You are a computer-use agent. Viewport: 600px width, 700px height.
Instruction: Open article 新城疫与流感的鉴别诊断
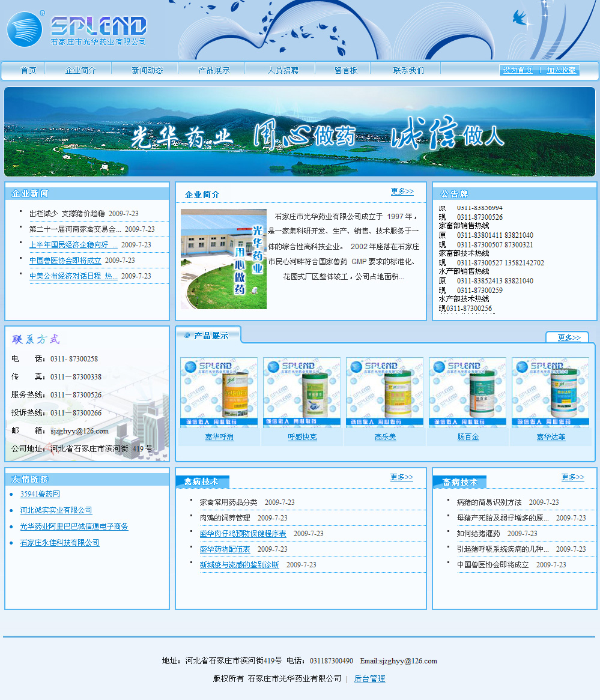pyautogui.click(x=239, y=565)
